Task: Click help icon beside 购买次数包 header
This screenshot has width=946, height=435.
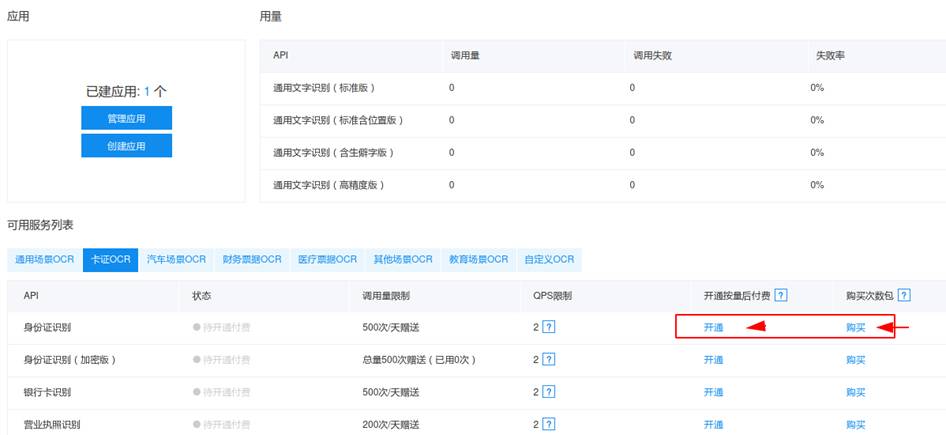Action: coord(904,295)
